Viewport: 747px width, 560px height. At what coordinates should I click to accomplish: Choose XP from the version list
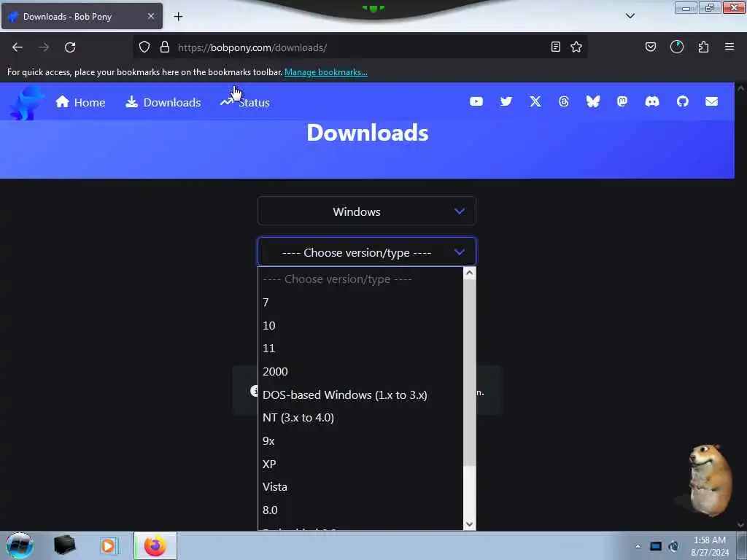[x=360, y=464]
